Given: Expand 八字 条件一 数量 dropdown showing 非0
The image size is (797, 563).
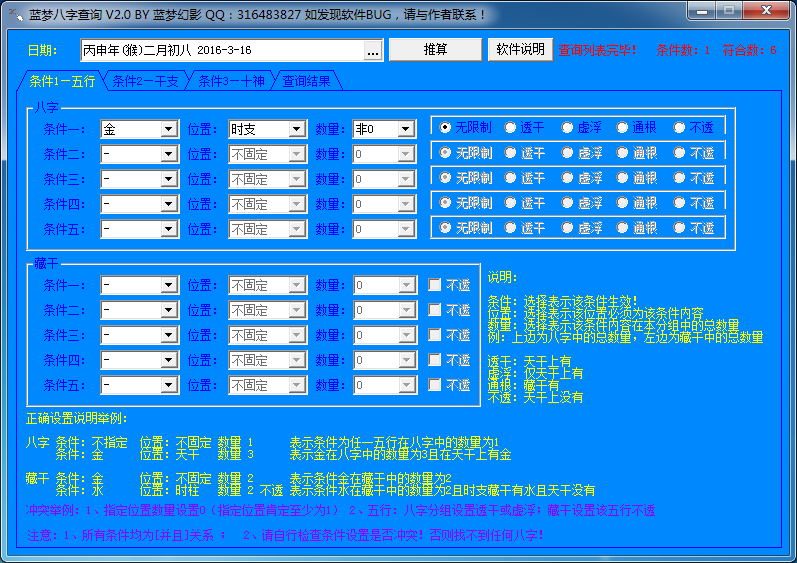Looking at the screenshot, I should [x=406, y=129].
